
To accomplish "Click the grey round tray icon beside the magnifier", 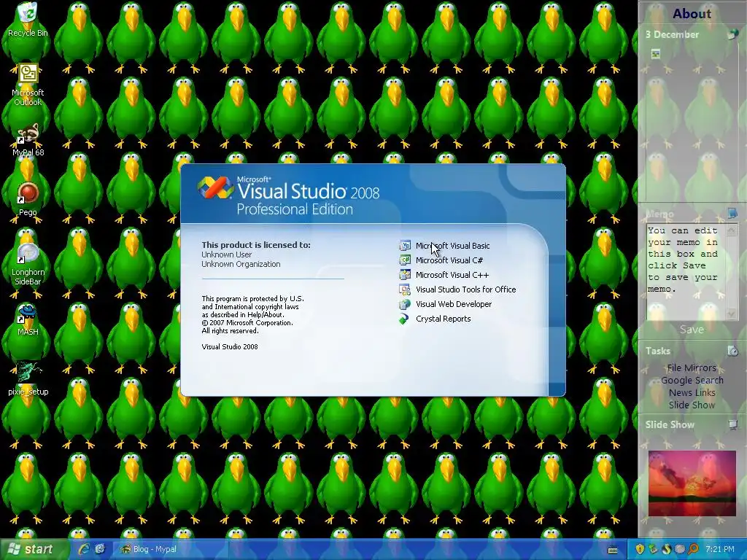I will (x=680, y=549).
